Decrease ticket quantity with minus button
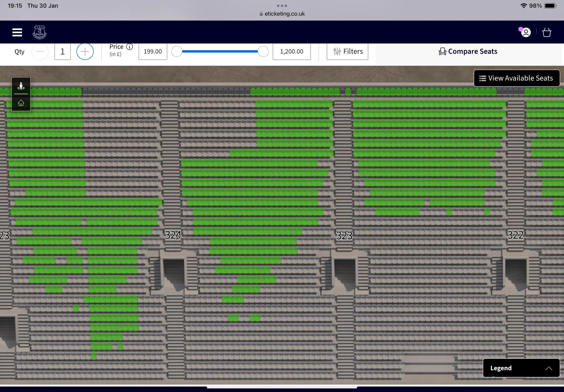Image resolution: width=564 pixels, height=392 pixels. click(40, 52)
